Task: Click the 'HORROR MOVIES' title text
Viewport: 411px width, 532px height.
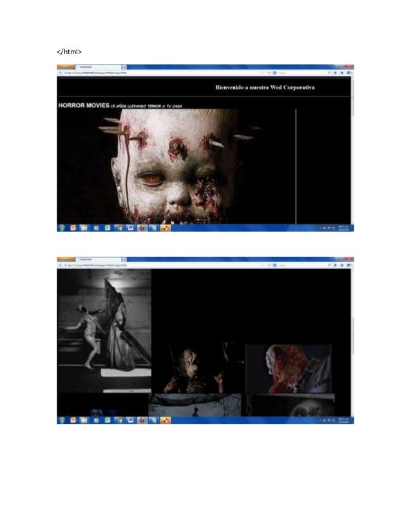Action: (84, 105)
